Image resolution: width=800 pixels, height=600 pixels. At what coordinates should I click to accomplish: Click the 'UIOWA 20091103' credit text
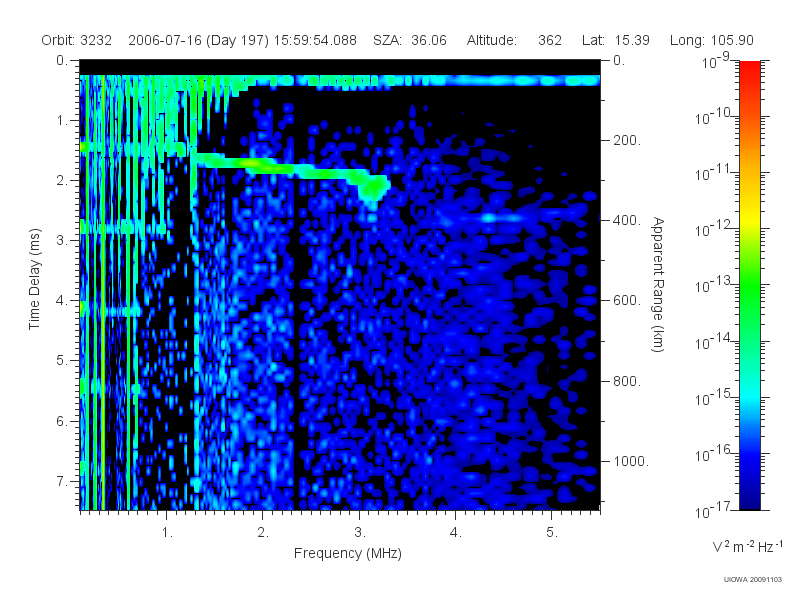pyautogui.click(x=753, y=579)
